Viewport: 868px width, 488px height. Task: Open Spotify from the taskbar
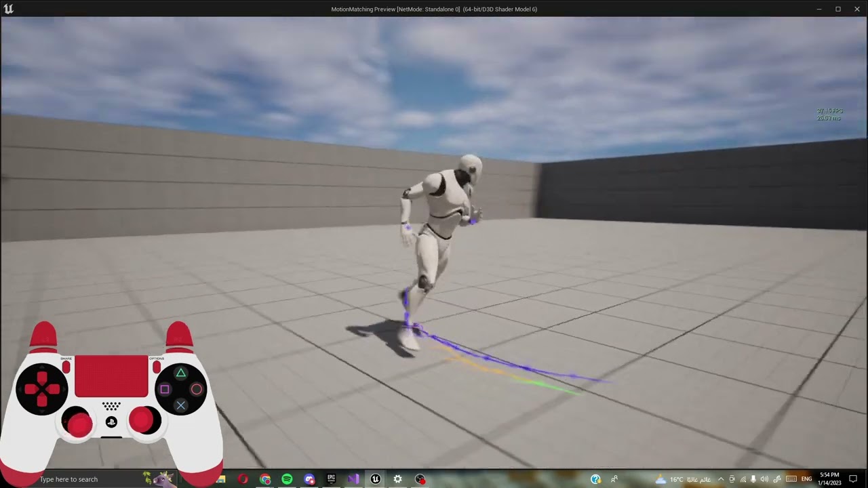(287, 479)
